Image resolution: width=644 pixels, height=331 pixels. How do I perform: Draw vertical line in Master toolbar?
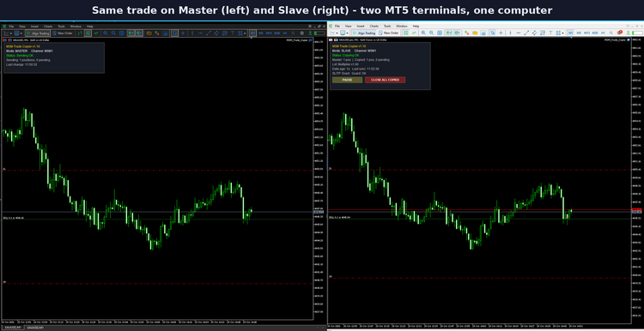192,33
